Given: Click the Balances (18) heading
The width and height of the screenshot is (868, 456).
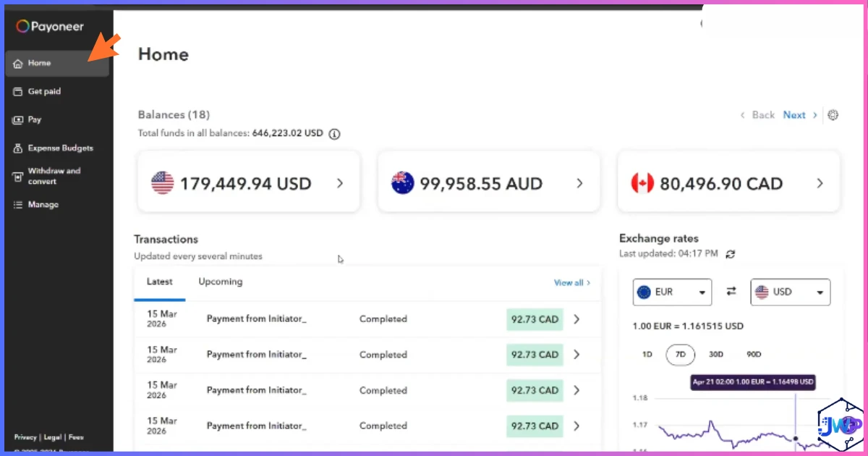Looking at the screenshot, I should 174,115.
